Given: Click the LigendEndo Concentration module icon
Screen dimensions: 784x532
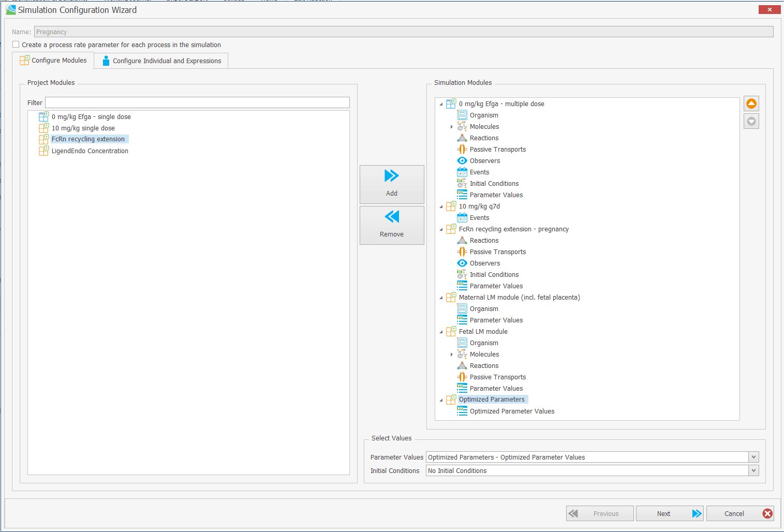Looking at the screenshot, I should tap(44, 151).
